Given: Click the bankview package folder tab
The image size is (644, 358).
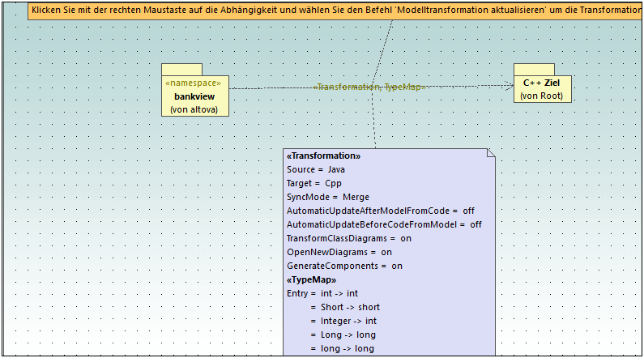Looking at the screenshot, I should [181, 70].
